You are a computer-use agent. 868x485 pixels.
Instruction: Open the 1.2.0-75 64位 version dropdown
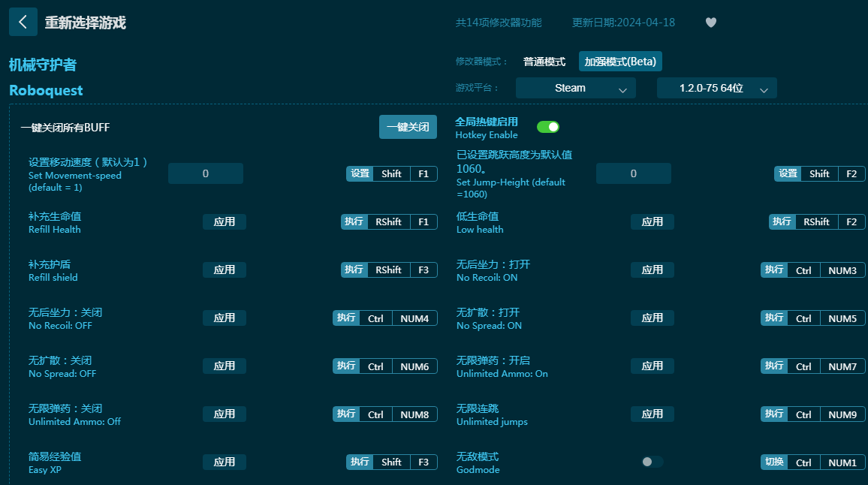point(717,88)
